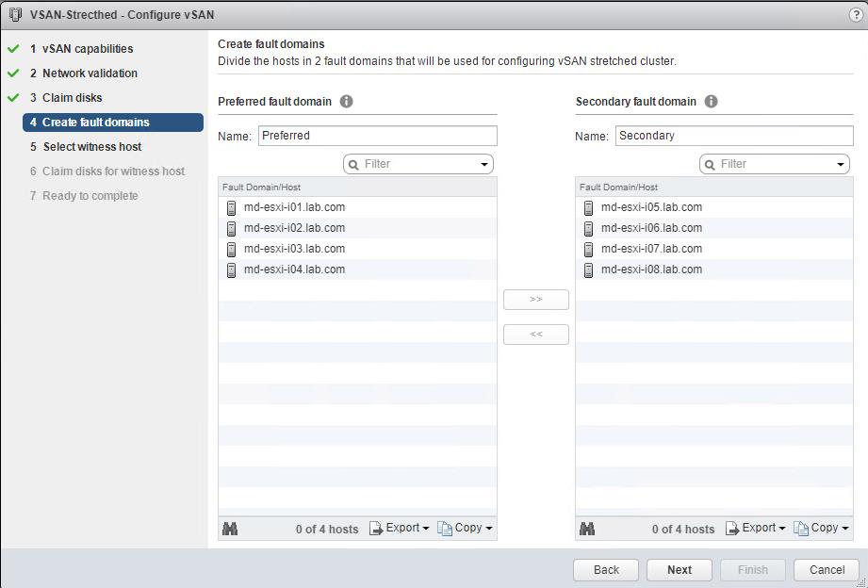Select step 7 Ready to complete

(84, 195)
